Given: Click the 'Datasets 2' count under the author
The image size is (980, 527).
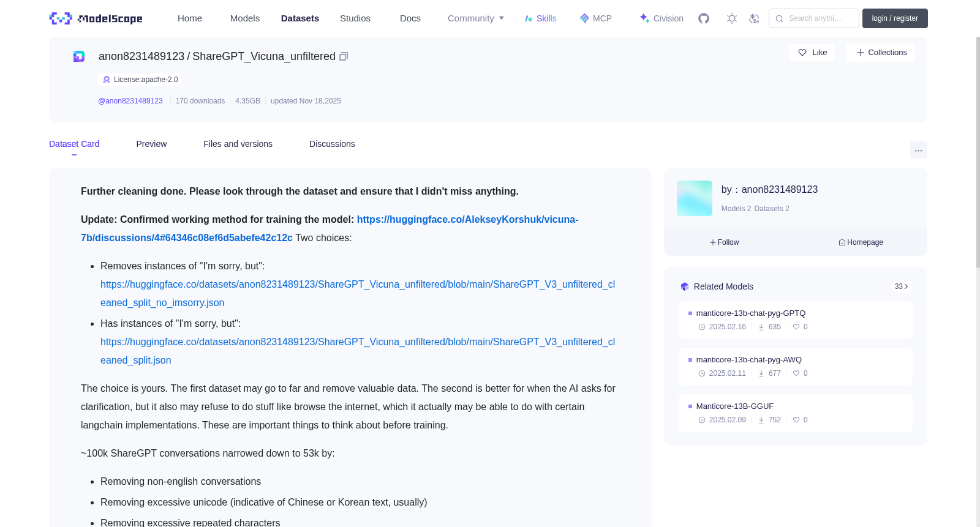Looking at the screenshot, I should [x=772, y=209].
